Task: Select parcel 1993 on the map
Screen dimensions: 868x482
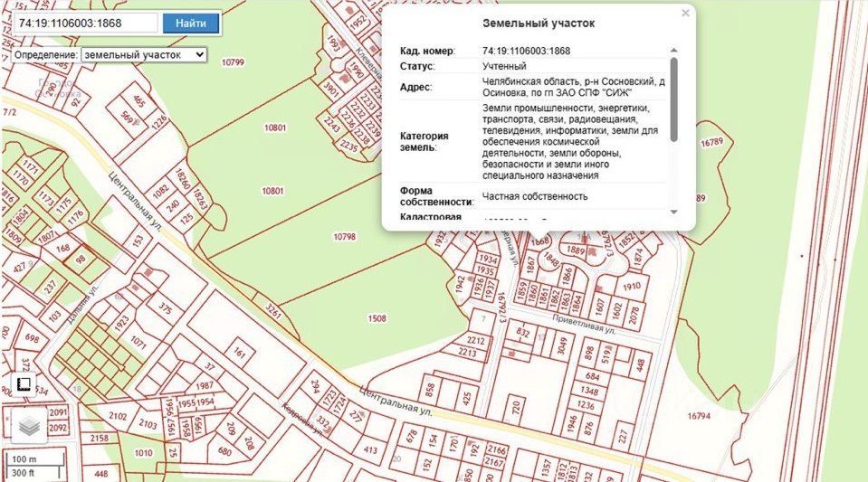Action: pyautogui.click(x=333, y=43)
